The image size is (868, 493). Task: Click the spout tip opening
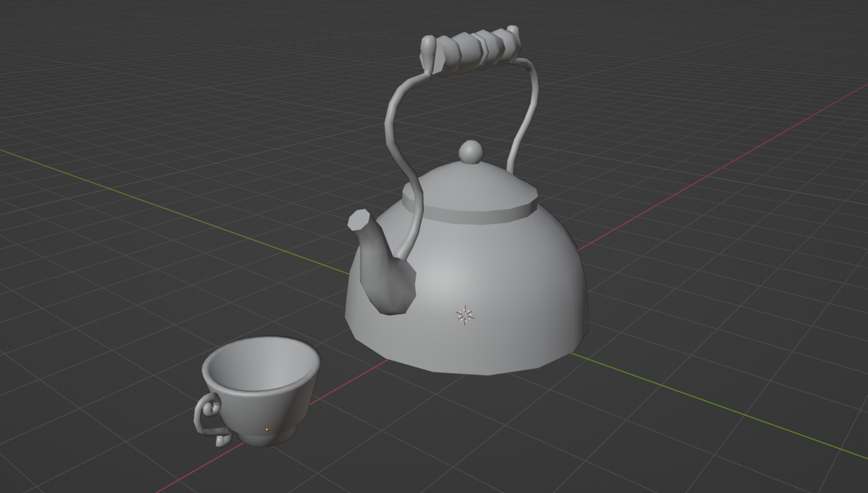pyautogui.click(x=358, y=219)
